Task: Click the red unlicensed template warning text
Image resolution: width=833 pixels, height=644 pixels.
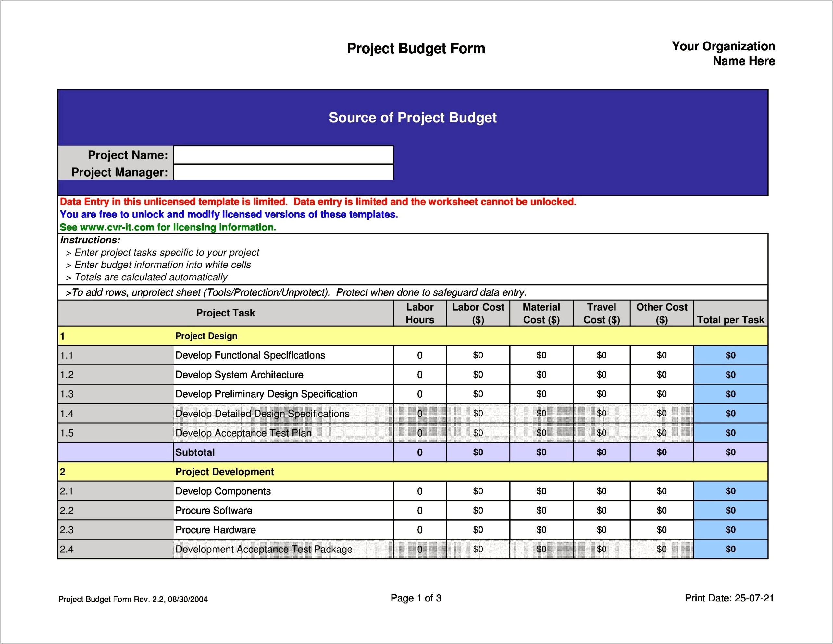Action: click(318, 202)
